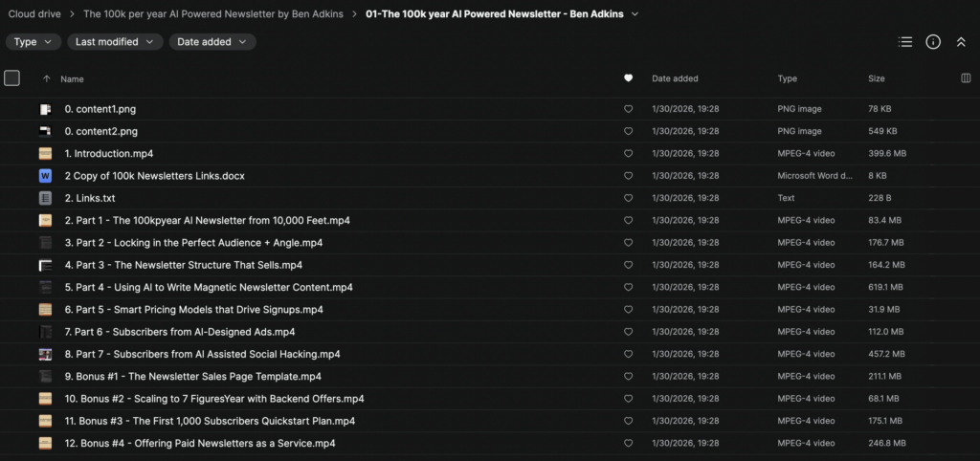980x461 pixels.
Task: Expand the Date added filter dropdown
Action: click(212, 42)
